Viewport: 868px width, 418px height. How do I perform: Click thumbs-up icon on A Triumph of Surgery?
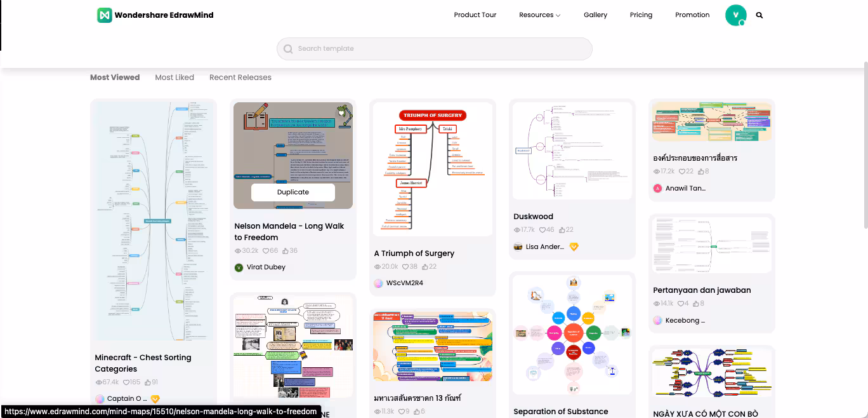[425, 267]
